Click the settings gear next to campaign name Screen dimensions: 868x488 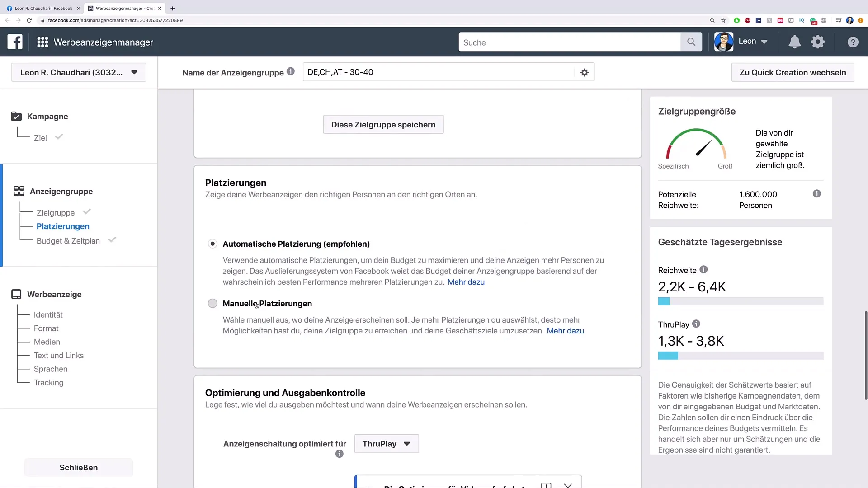point(584,72)
